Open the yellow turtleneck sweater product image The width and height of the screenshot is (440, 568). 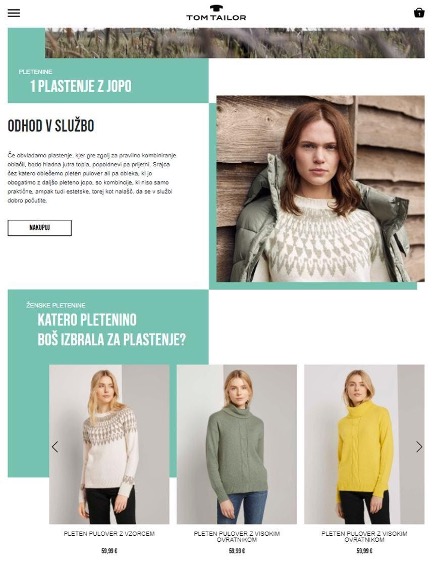click(x=364, y=444)
